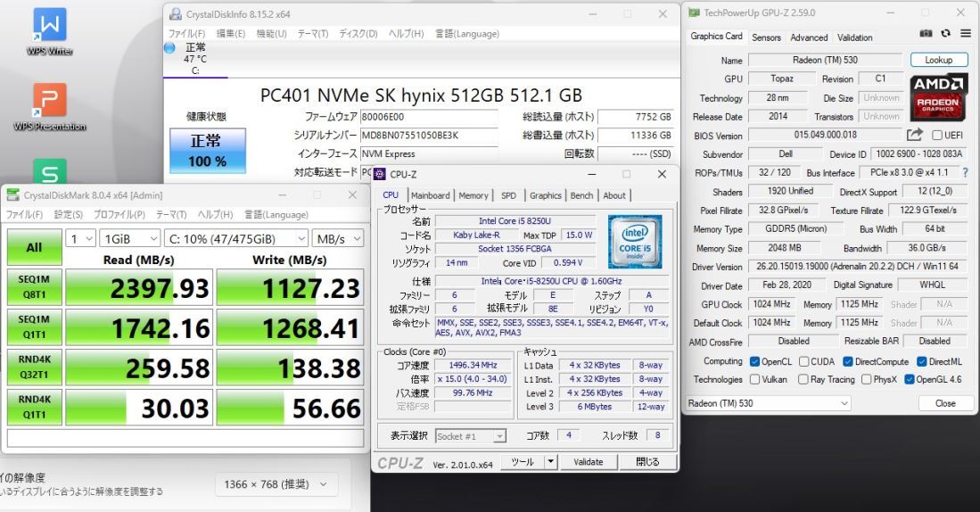
Task: Click Close button in GPU-Z
Action: point(945,403)
